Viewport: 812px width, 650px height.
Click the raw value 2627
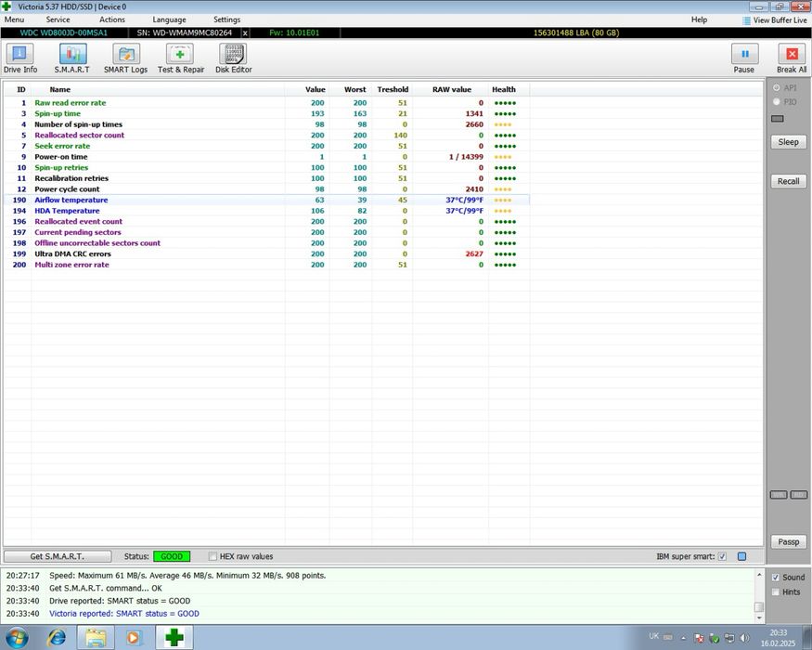(474, 254)
